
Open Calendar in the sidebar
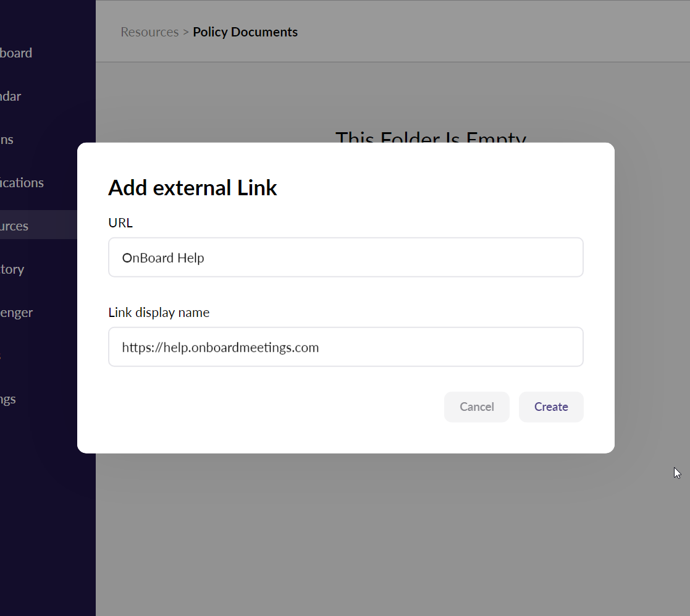[x=11, y=96]
